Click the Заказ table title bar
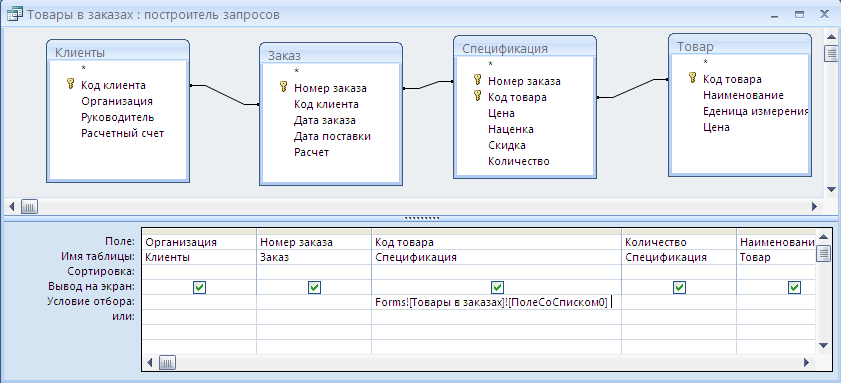841x383 pixels. click(x=331, y=55)
